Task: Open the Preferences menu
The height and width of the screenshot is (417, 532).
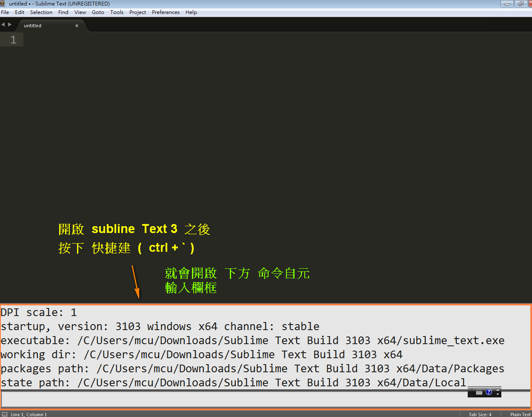Action: (166, 12)
